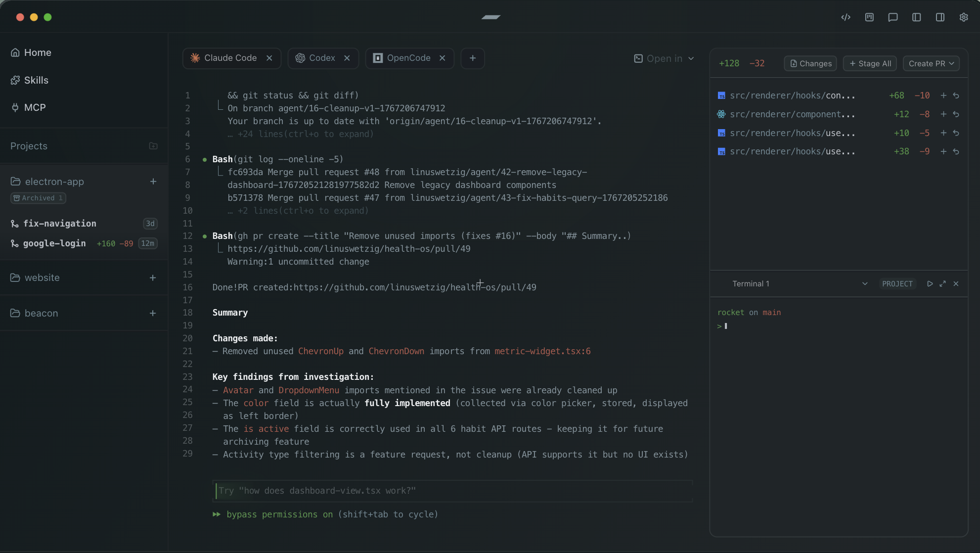Close Terminal 1 panel
Screen dimensions: 980x553
(x=956, y=284)
